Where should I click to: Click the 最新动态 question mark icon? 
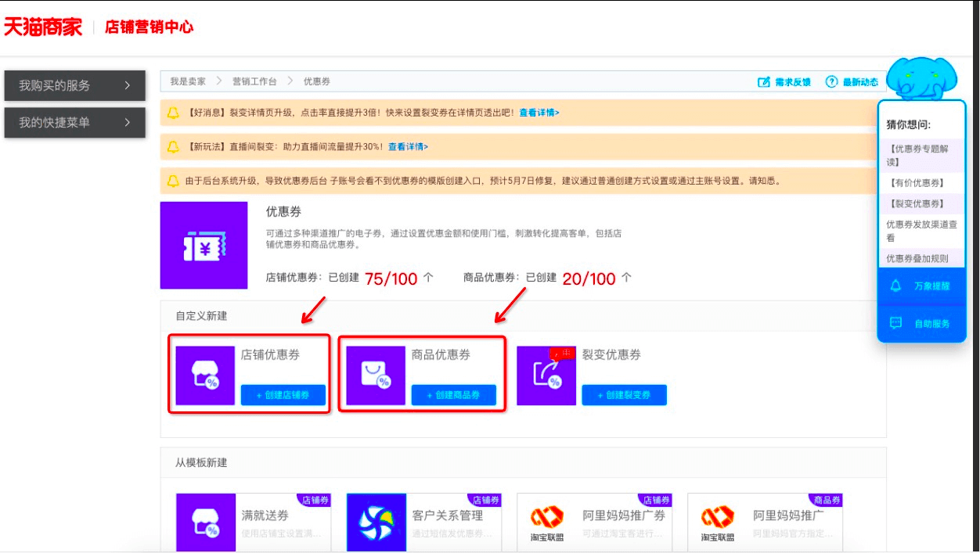(x=832, y=82)
